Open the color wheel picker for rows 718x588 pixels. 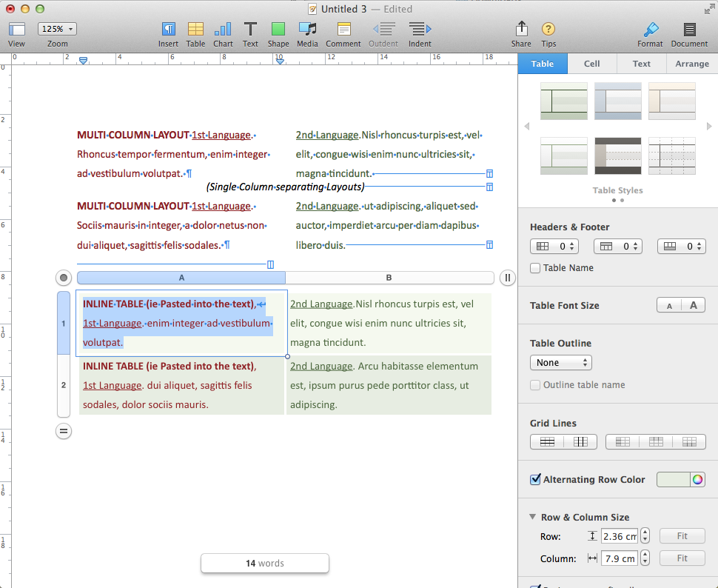(697, 480)
